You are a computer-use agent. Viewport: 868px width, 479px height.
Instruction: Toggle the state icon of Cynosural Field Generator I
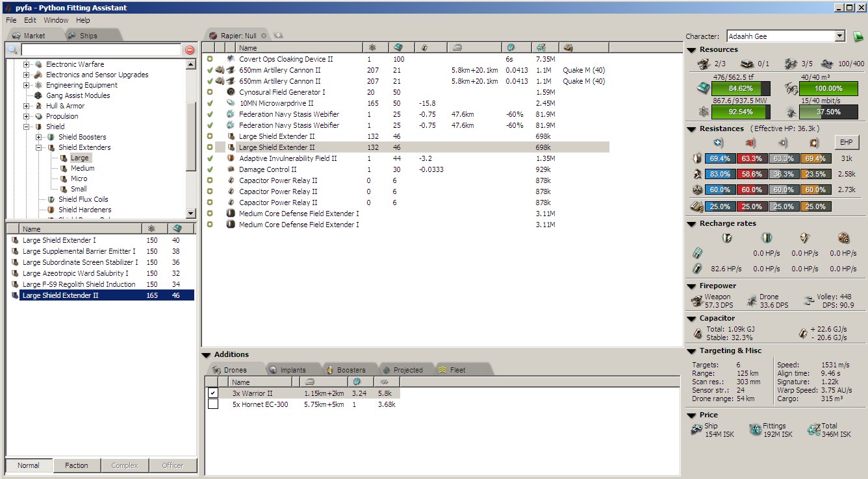pyautogui.click(x=210, y=92)
